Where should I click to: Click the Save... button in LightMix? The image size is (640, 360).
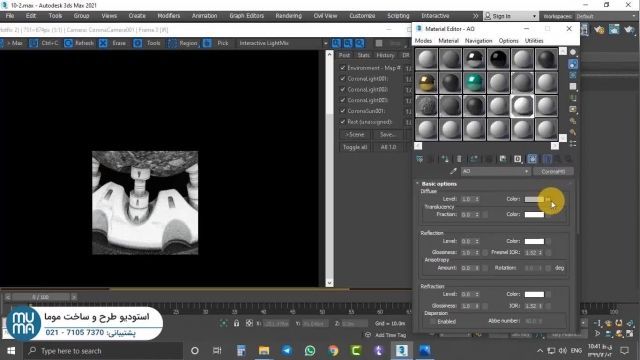[x=387, y=134]
